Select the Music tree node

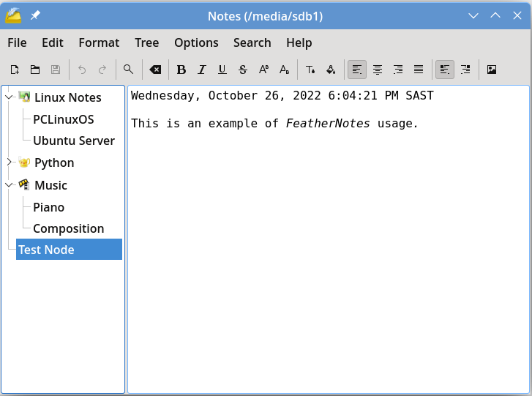pos(51,185)
